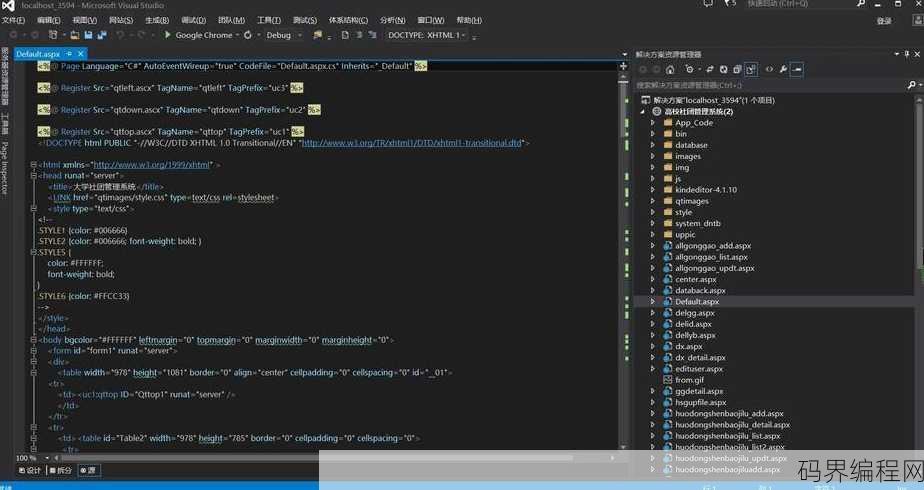Screen dimensions: 924x490
Task: Open the Debug configuration dropdown
Action: [x=300, y=35]
